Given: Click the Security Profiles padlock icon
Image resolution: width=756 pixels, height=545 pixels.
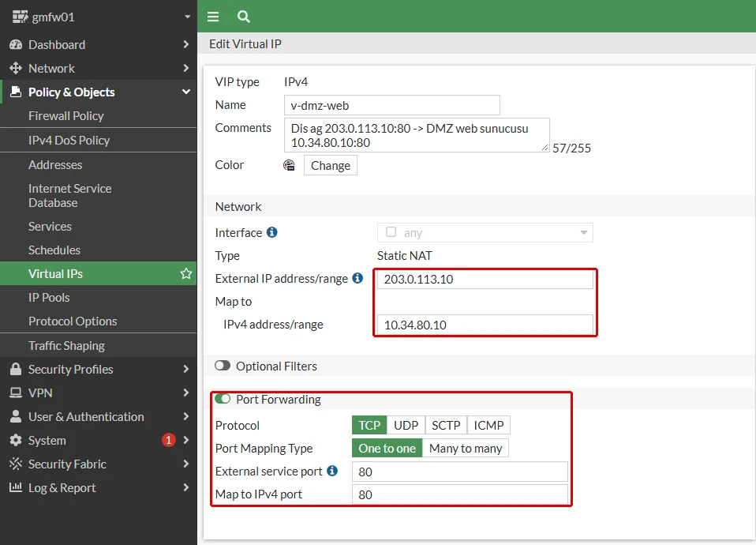Looking at the screenshot, I should [x=16, y=369].
